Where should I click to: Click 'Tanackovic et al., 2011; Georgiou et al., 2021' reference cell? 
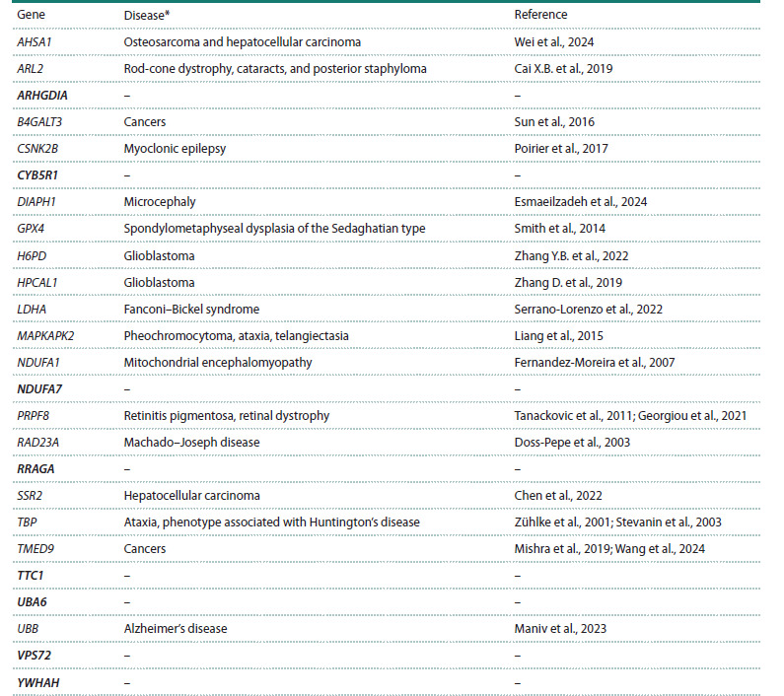click(630, 416)
